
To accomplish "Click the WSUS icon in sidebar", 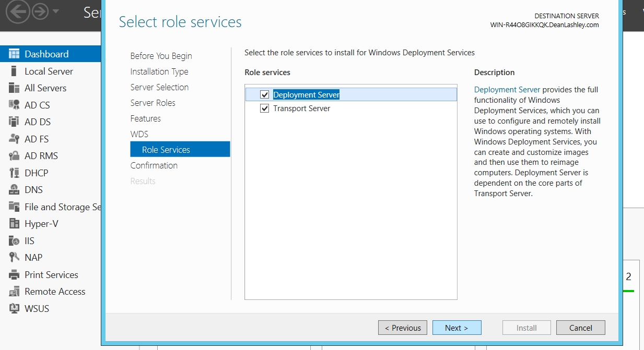I will pyautogui.click(x=14, y=309).
